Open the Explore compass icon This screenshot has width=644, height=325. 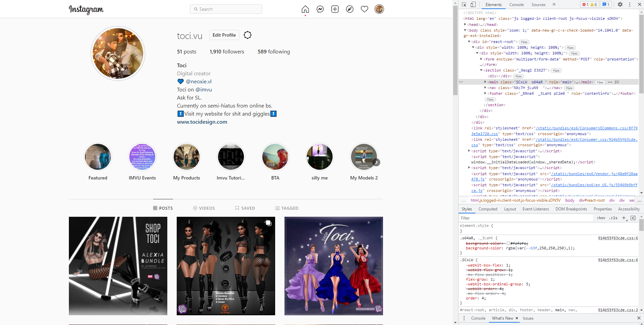[349, 9]
